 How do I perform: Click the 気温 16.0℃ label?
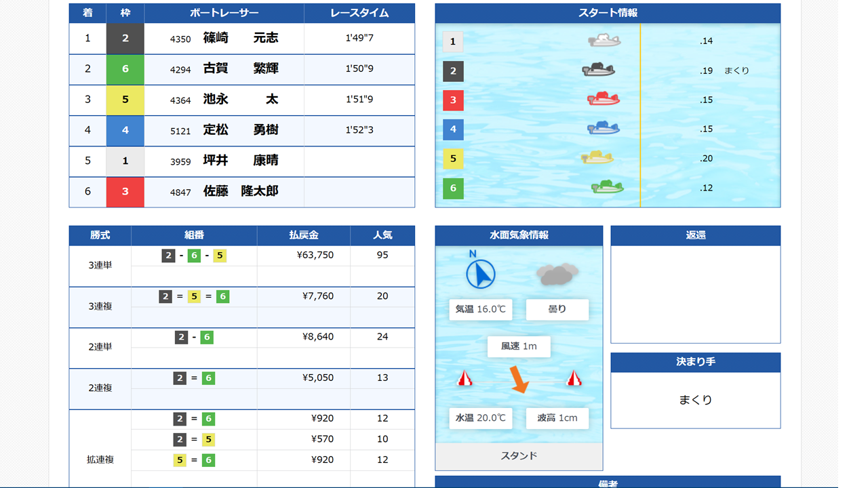481,309
